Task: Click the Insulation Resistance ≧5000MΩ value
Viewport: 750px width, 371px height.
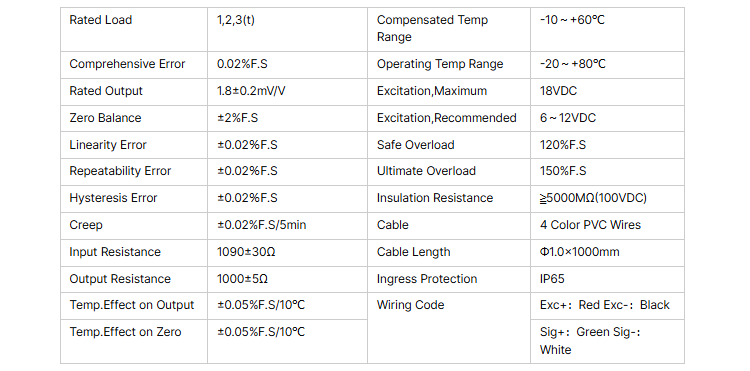Action: 593,198
